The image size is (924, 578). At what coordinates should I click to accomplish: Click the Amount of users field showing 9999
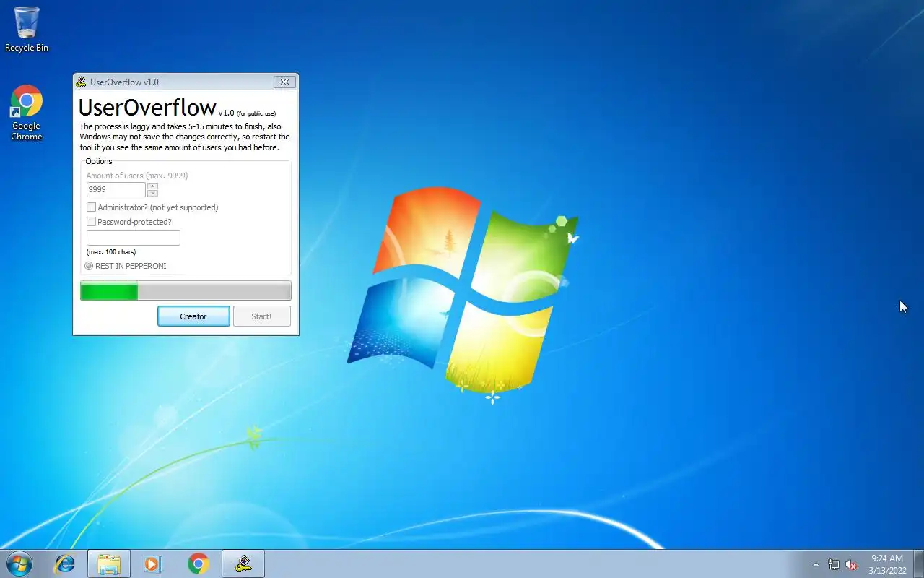(116, 189)
